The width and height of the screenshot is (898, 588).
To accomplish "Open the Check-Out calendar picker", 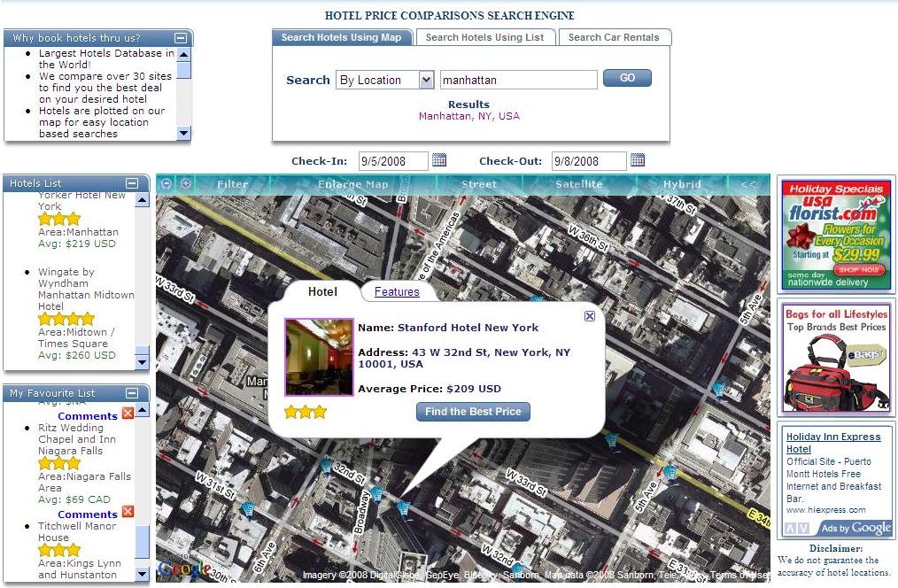I will (638, 160).
